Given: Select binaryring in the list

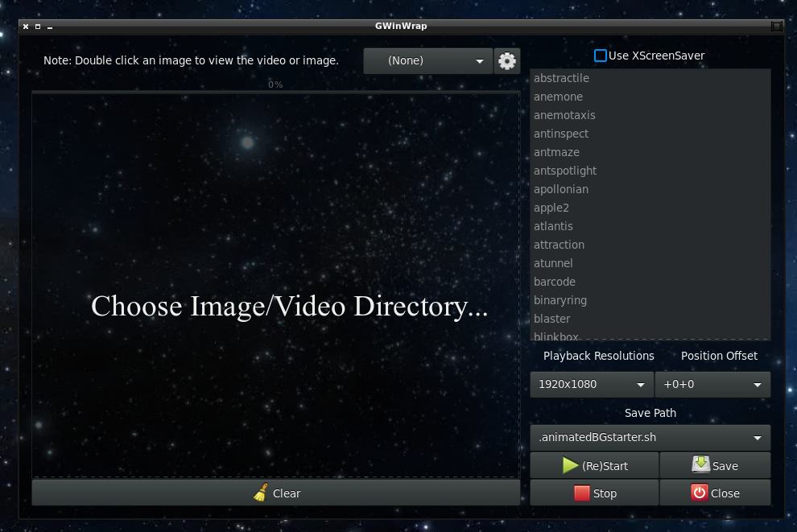Looking at the screenshot, I should coord(650,300).
